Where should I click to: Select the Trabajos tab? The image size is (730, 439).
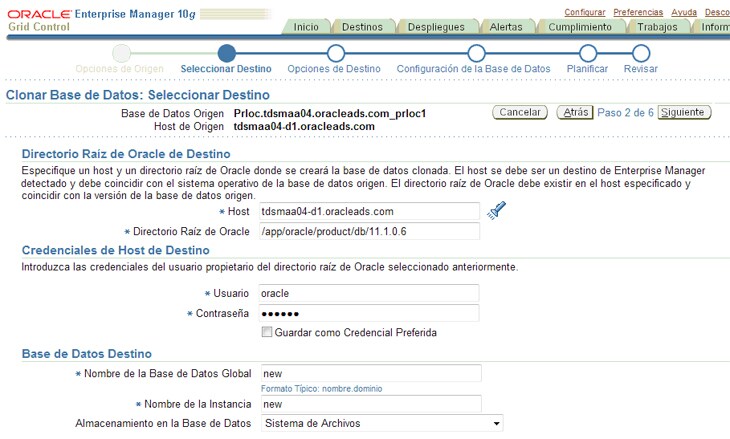pyautogui.click(x=657, y=27)
